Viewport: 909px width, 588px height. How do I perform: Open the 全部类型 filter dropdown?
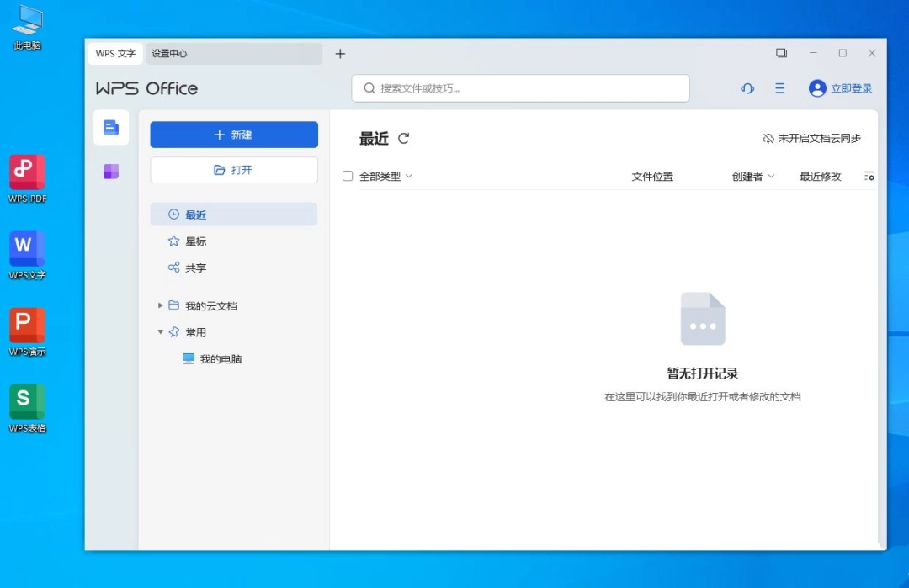[379, 177]
